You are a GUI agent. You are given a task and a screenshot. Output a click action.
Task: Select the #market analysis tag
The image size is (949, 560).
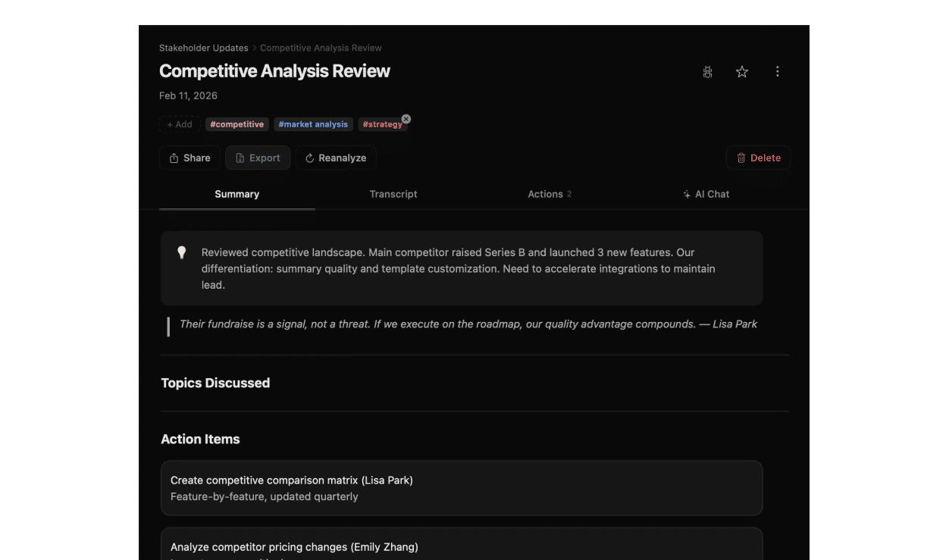[x=313, y=124]
